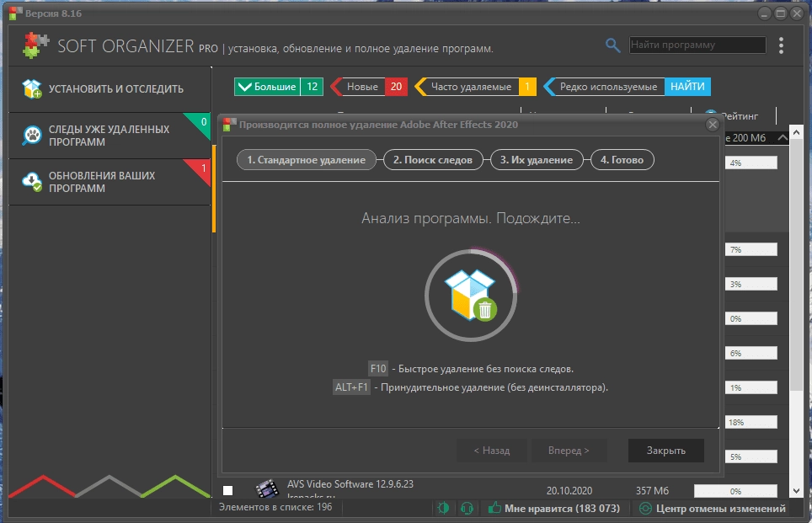Screen dimensions: 812x523
Task: Click inside the Найти программу search field
Action: (697, 45)
